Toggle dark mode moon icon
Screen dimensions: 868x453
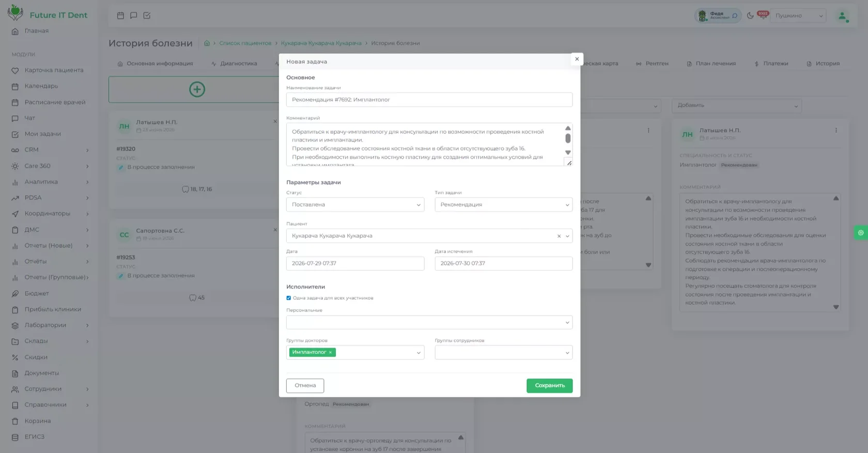pyautogui.click(x=750, y=16)
